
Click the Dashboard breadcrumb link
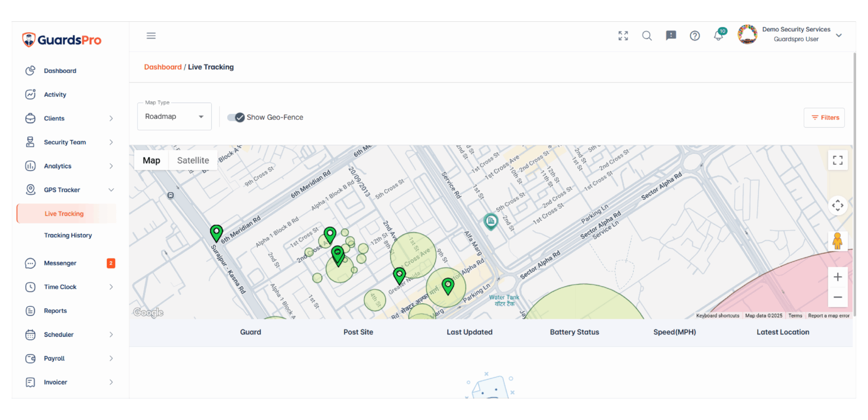tap(163, 67)
